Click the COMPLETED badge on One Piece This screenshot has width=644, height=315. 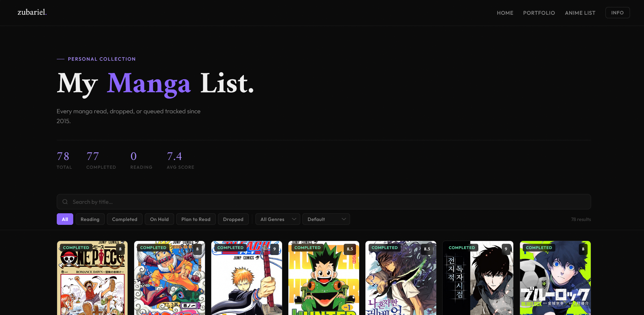(76, 248)
